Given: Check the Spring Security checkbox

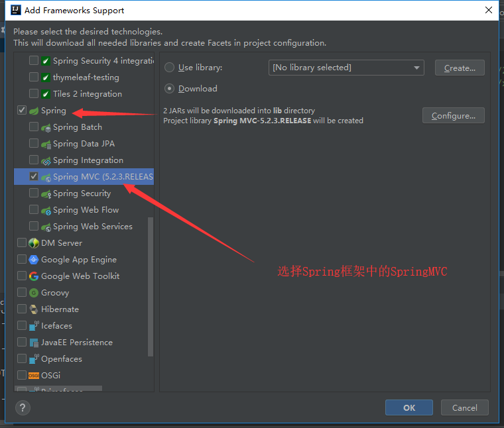Looking at the screenshot, I should (34, 193).
